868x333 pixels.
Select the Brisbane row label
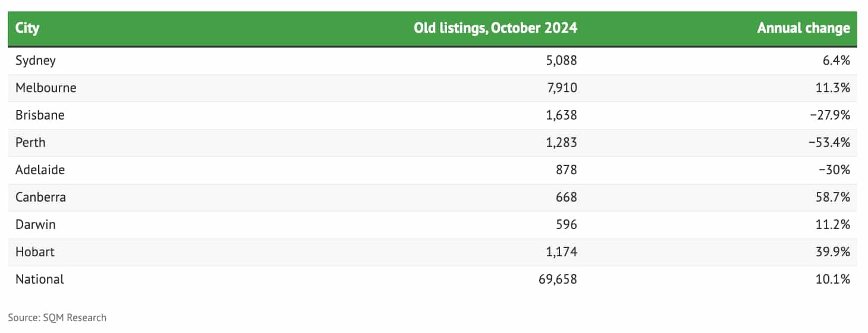click(40, 115)
